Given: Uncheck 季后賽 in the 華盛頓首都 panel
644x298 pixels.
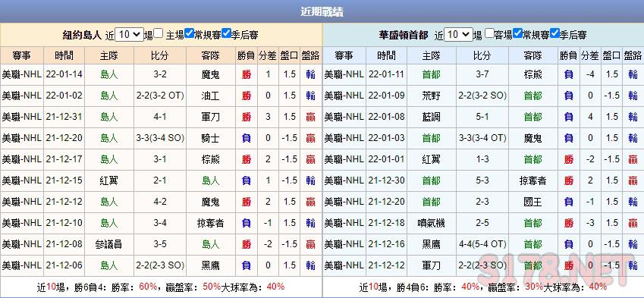Looking at the screenshot, I should click(555, 33).
